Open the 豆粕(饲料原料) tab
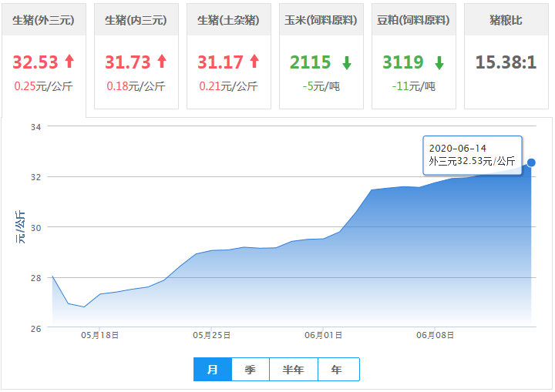This screenshot has height=392, width=555. (413, 20)
